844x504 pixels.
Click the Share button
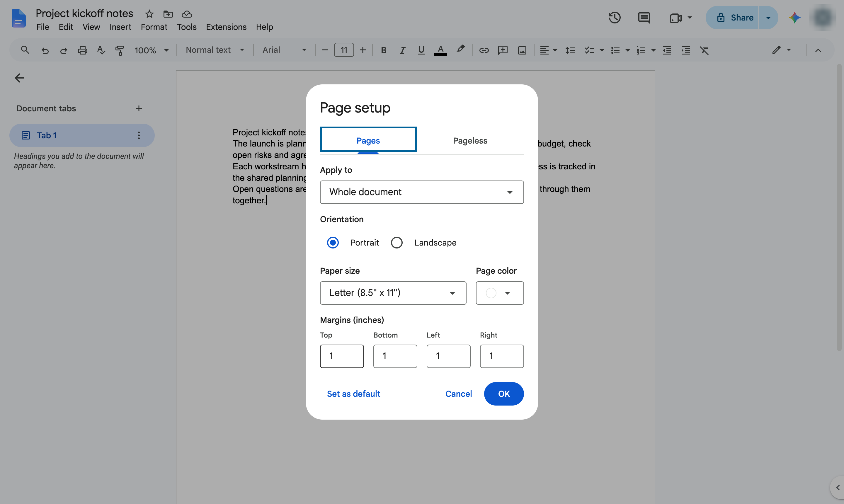click(732, 18)
